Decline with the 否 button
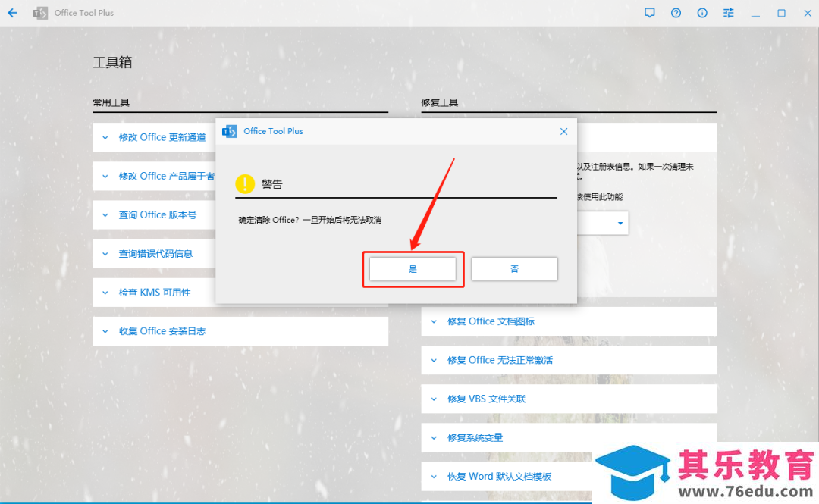The width and height of the screenshot is (819, 504). point(514,269)
